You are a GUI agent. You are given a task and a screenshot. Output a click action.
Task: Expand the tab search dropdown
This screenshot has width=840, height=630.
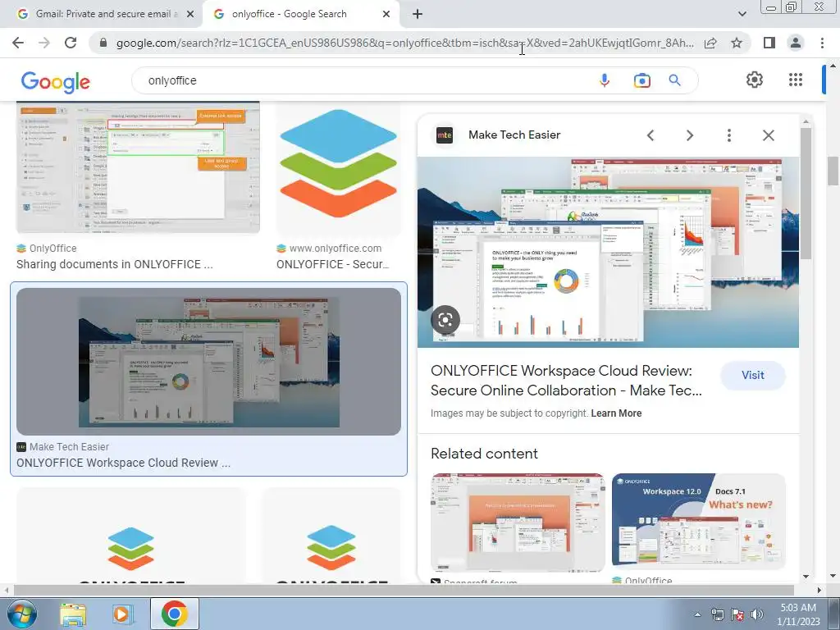click(x=742, y=15)
